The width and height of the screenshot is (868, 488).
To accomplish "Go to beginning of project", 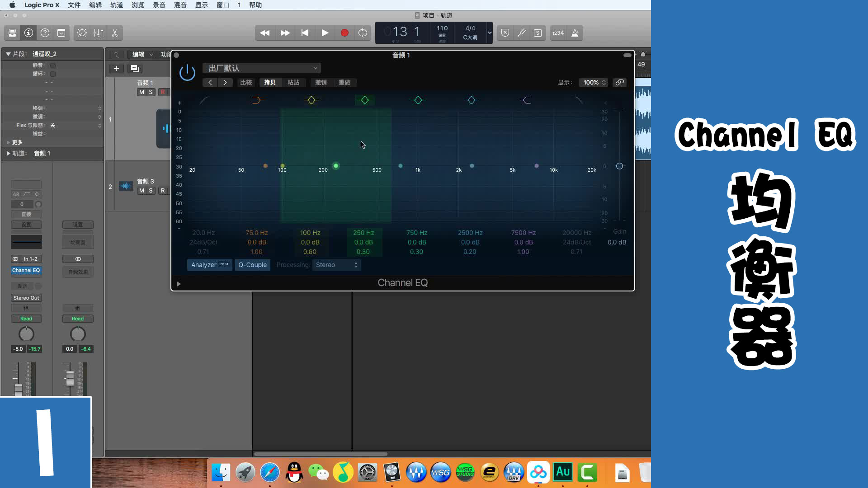I will [305, 33].
